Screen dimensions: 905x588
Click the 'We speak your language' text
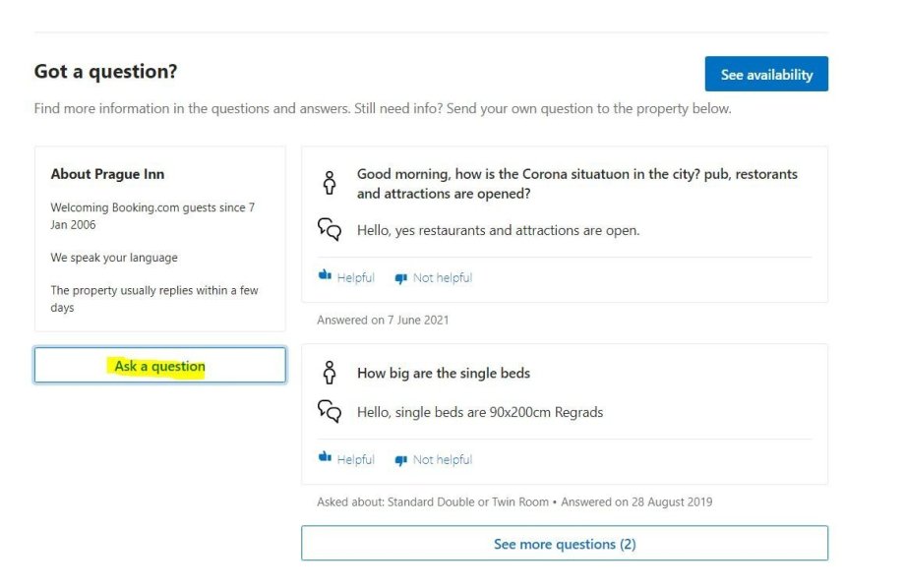pyautogui.click(x=114, y=258)
